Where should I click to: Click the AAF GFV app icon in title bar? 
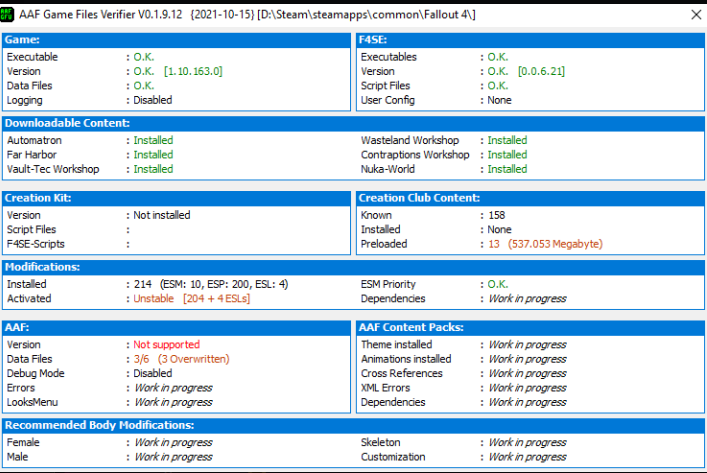click(7, 14)
